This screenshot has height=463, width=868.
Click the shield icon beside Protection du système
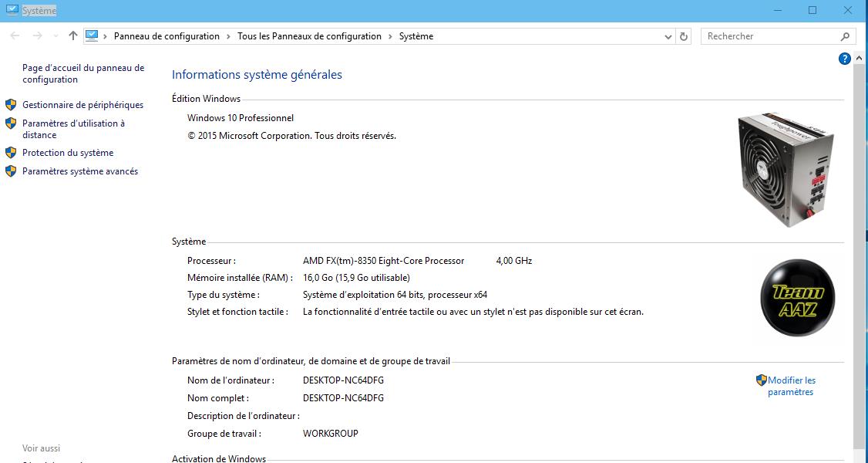point(11,152)
